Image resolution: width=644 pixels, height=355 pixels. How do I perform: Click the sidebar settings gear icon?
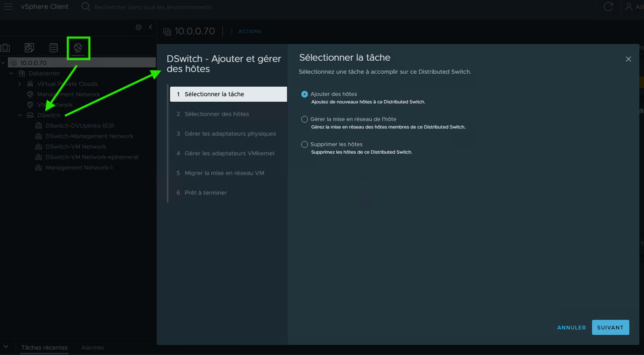click(x=139, y=27)
